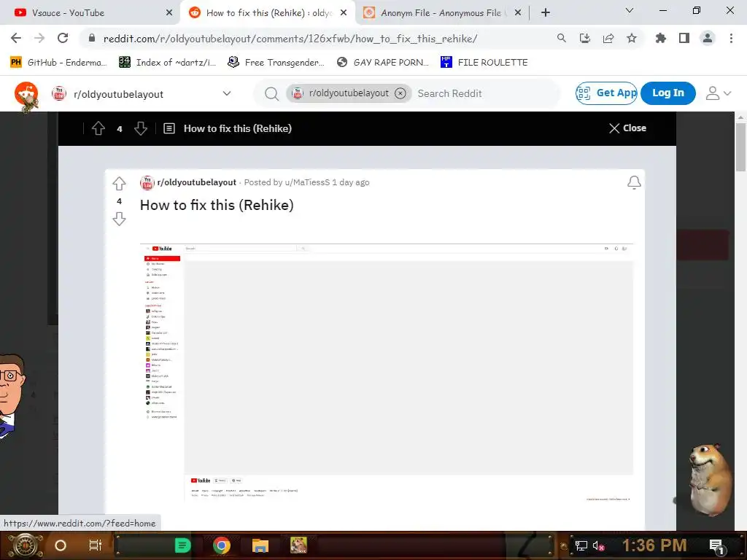The height and width of the screenshot is (560, 747).
Task: Click the 1:36 PM taskbar clock
Action: pyautogui.click(x=654, y=545)
